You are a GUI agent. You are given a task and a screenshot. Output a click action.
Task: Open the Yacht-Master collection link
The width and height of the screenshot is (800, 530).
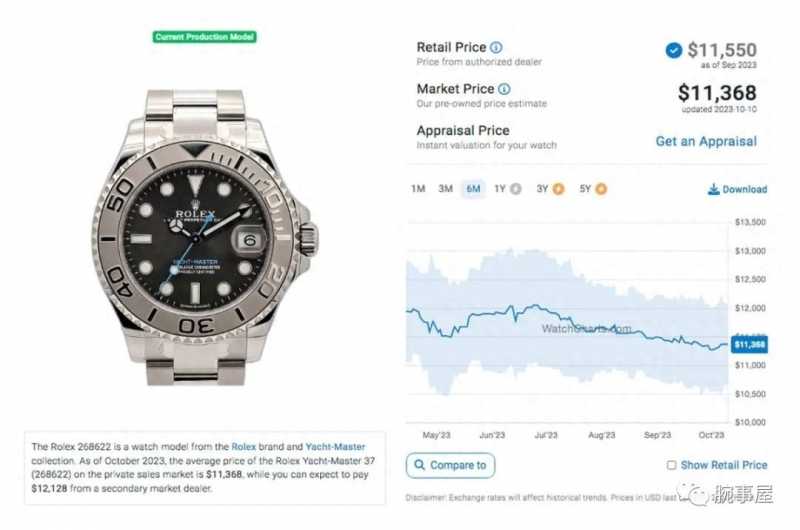tap(335, 447)
